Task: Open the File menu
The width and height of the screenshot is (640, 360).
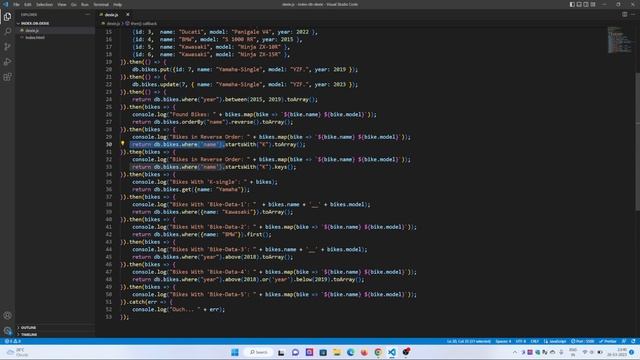Action: 16,4
